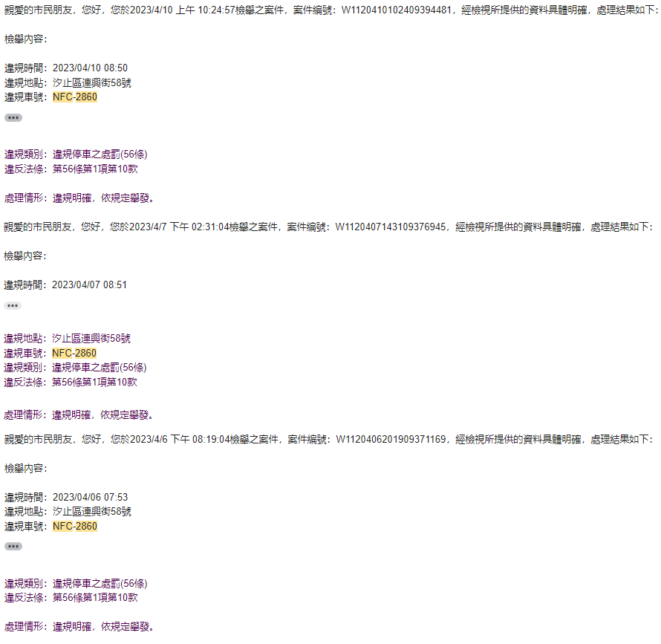This screenshot has width=661, height=644.
Task: Click highlighted NFC-2860 in the first message
Action: point(75,97)
